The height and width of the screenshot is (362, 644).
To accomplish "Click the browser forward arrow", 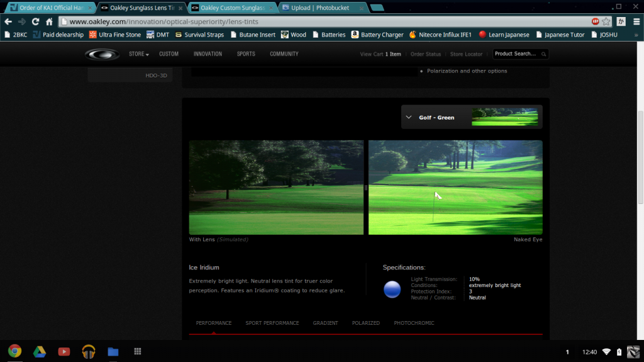I will click(x=22, y=21).
